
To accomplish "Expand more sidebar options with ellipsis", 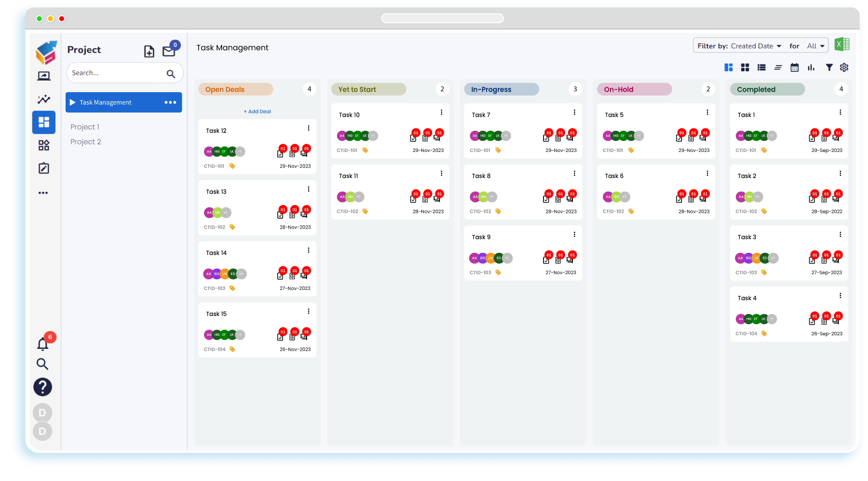I will tap(43, 192).
